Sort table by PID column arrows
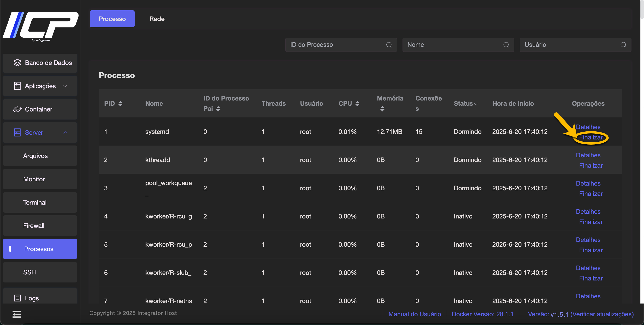 point(120,104)
